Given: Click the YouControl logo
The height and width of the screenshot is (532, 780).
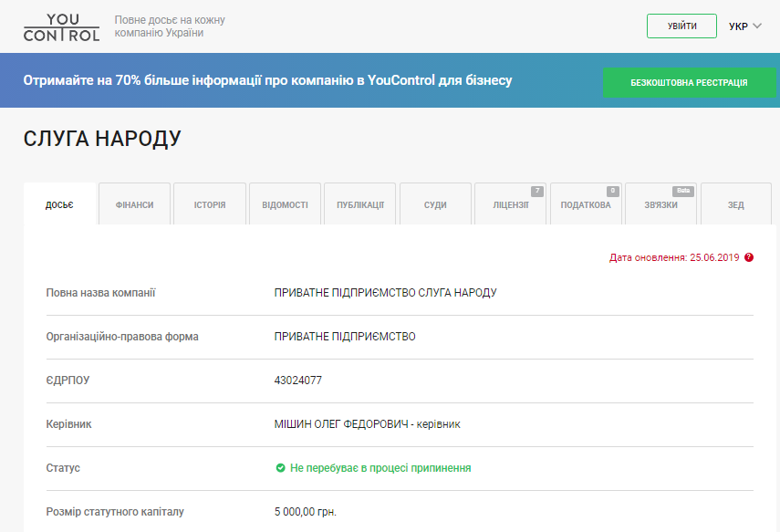Looking at the screenshot, I should pos(61,27).
